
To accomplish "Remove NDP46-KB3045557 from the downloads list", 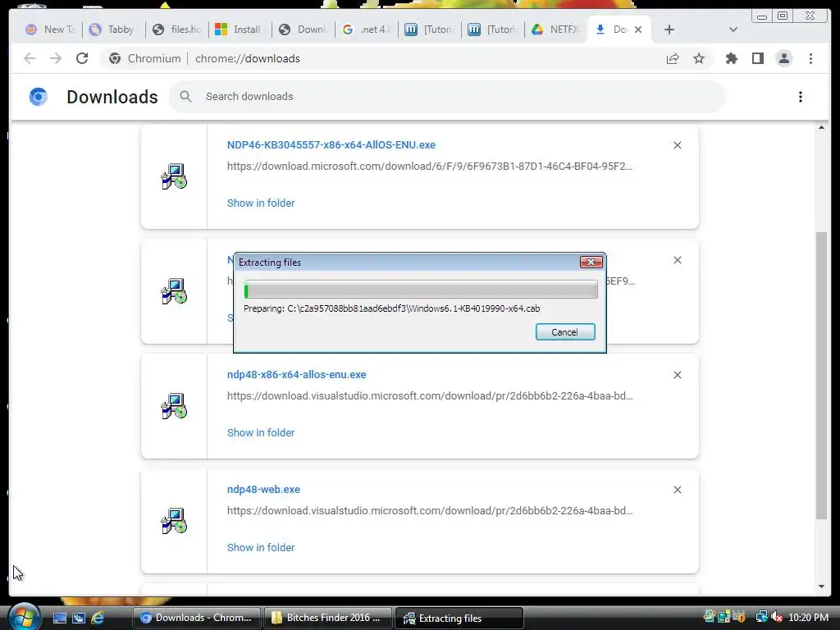I will click(x=677, y=145).
